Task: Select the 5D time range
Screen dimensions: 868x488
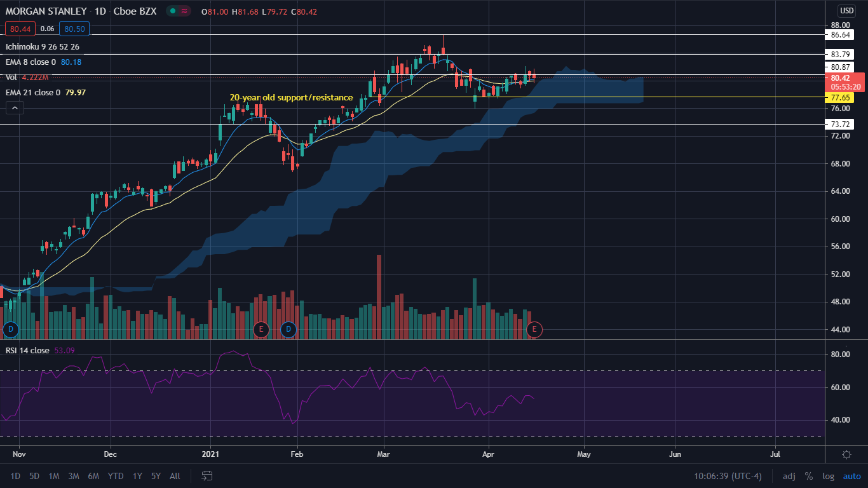Action: [x=34, y=476]
